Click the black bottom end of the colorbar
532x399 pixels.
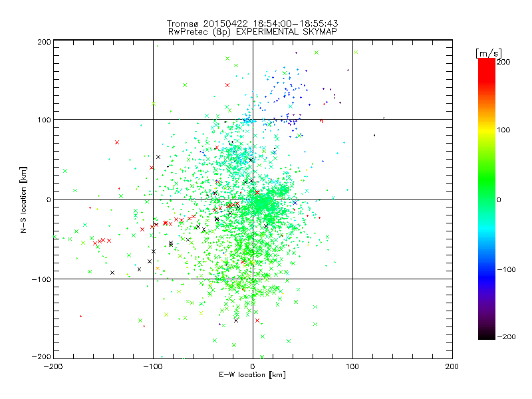tap(487, 335)
